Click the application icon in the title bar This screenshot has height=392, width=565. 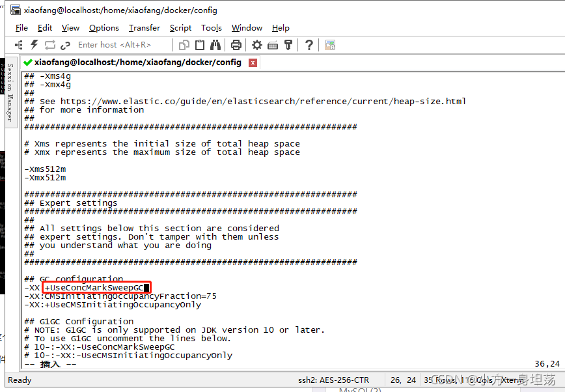[x=16, y=10]
